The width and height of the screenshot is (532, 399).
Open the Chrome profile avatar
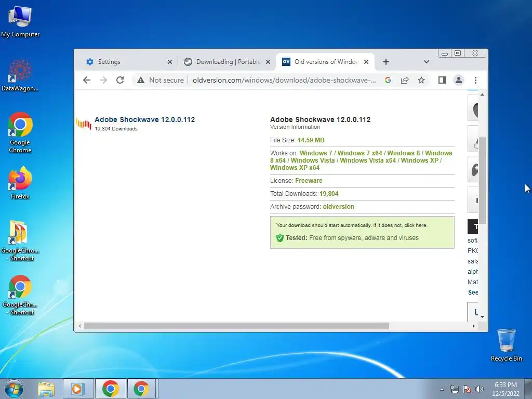pyautogui.click(x=458, y=80)
